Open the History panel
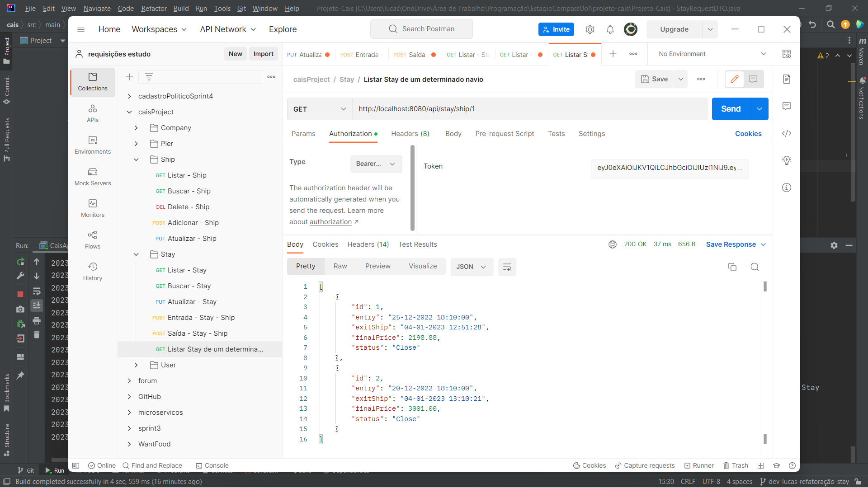Viewport: 868px width, 488px height. coord(92,271)
